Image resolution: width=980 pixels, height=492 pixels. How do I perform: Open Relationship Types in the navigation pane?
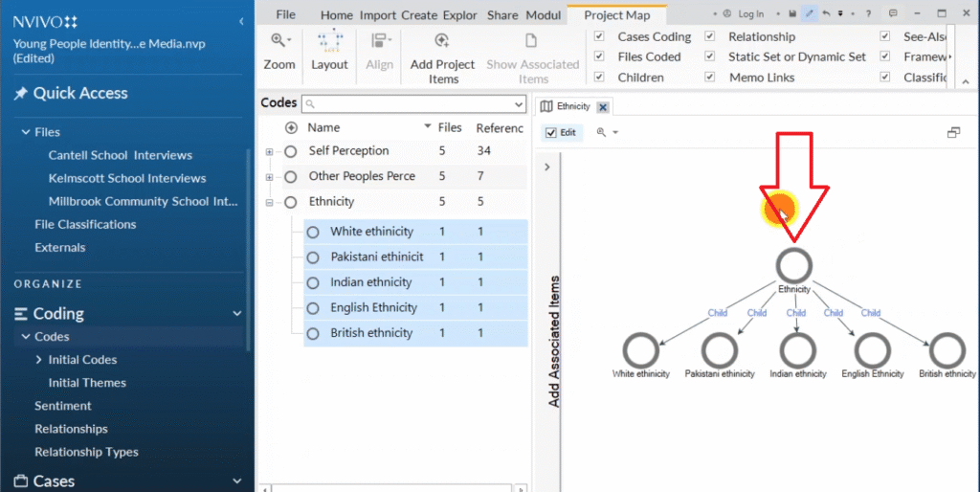coord(86,452)
